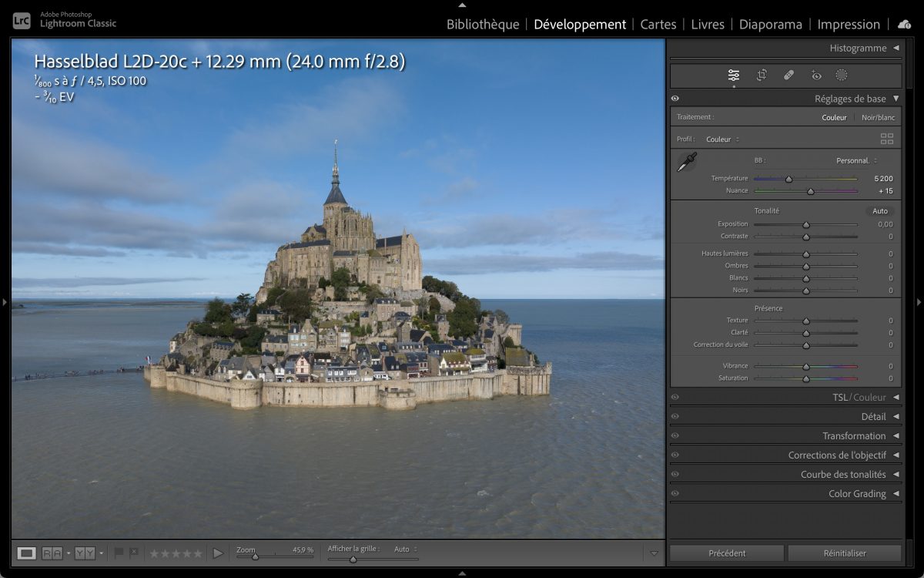Click the Réinitialiser button

[x=844, y=553]
